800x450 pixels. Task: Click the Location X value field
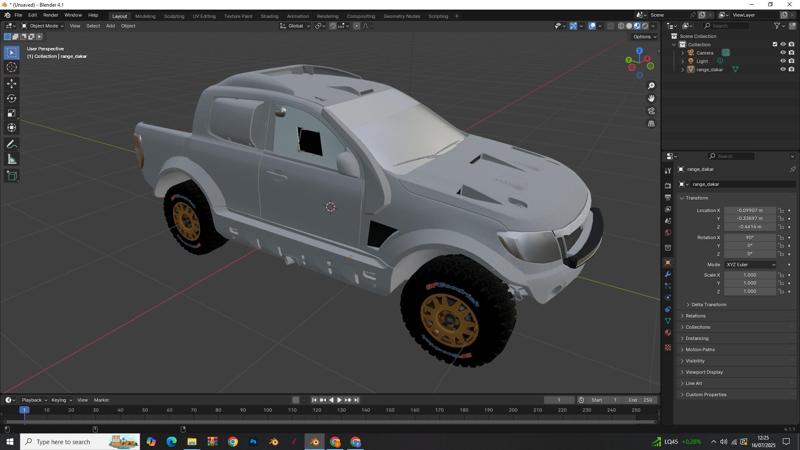tap(750, 210)
